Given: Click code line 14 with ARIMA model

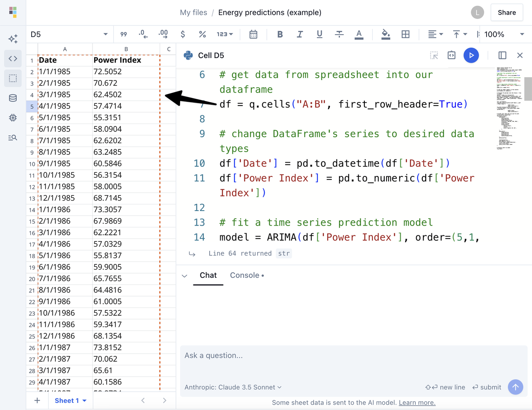Looking at the screenshot, I should [349, 237].
